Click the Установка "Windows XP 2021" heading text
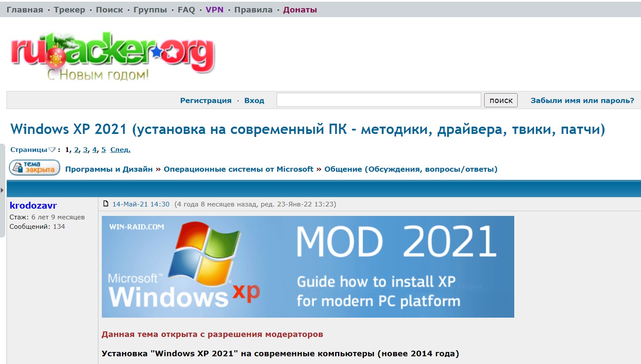Screen dimensions: 641x364 280,354
